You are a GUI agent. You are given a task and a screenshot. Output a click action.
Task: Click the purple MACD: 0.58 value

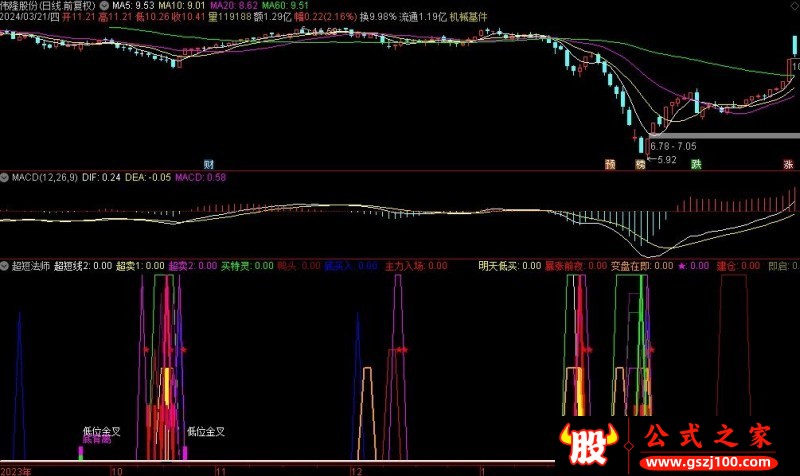(201, 178)
